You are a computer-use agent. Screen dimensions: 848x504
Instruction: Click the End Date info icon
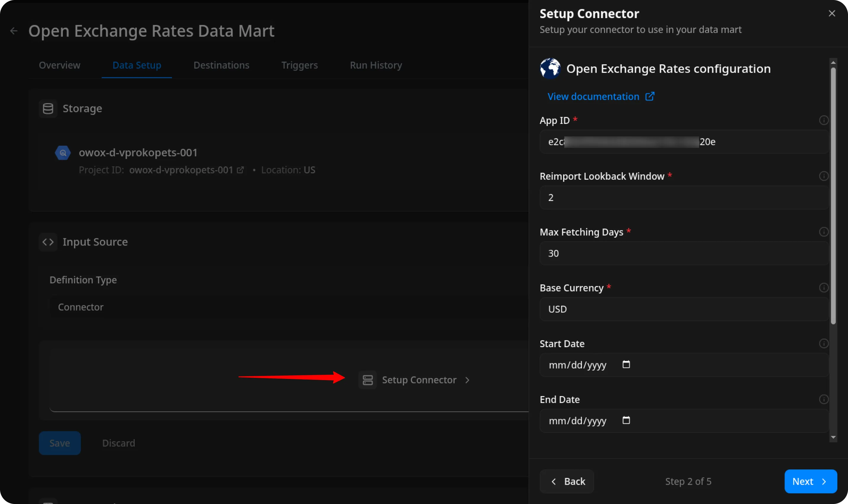pyautogui.click(x=824, y=399)
